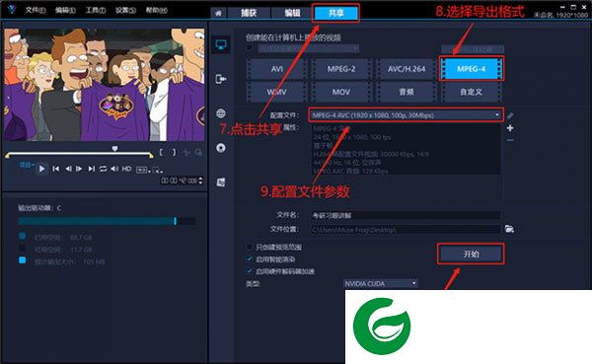Click the timecode stepper arrows
The height and width of the screenshot is (364, 592).
200,181
